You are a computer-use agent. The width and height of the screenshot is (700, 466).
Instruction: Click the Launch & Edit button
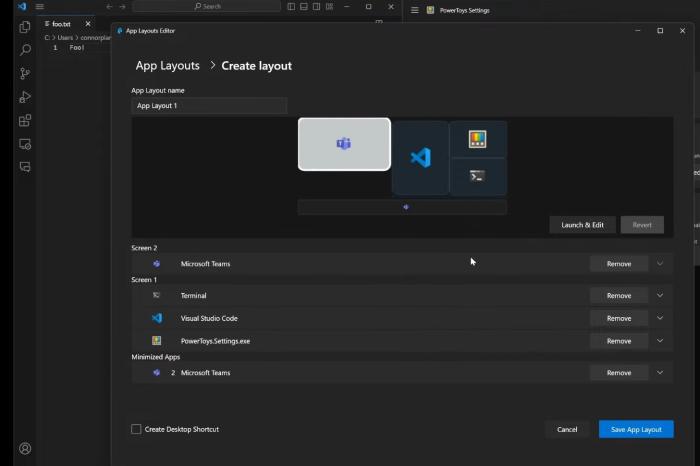click(x=583, y=225)
